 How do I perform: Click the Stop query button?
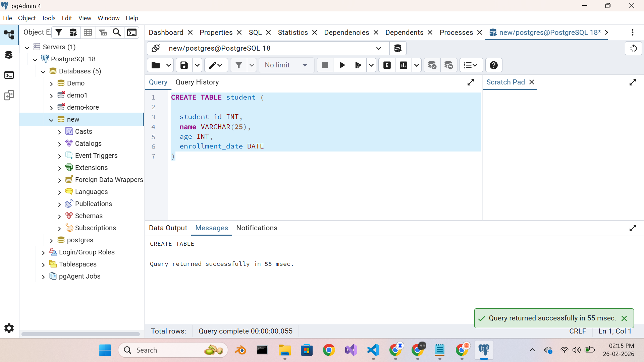click(325, 65)
